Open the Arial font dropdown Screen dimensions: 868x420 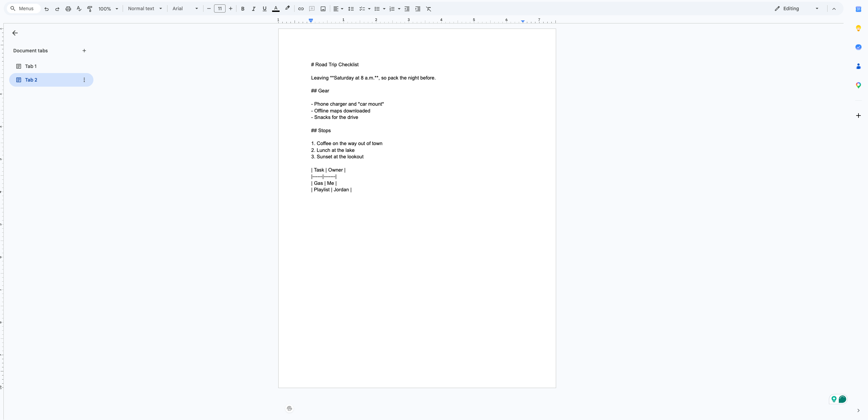click(x=185, y=9)
